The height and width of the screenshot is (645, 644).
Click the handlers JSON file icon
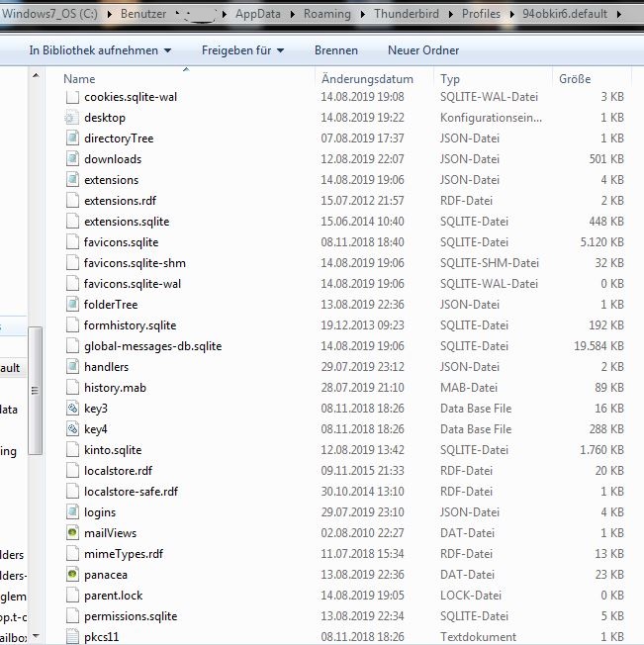[x=72, y=367]
